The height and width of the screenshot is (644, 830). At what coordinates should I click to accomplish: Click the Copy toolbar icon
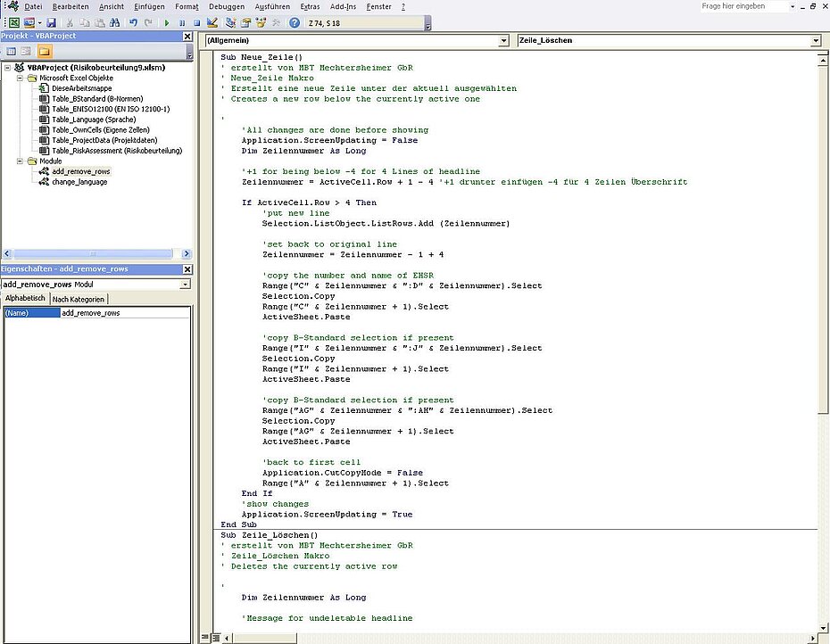click(85, 23)
